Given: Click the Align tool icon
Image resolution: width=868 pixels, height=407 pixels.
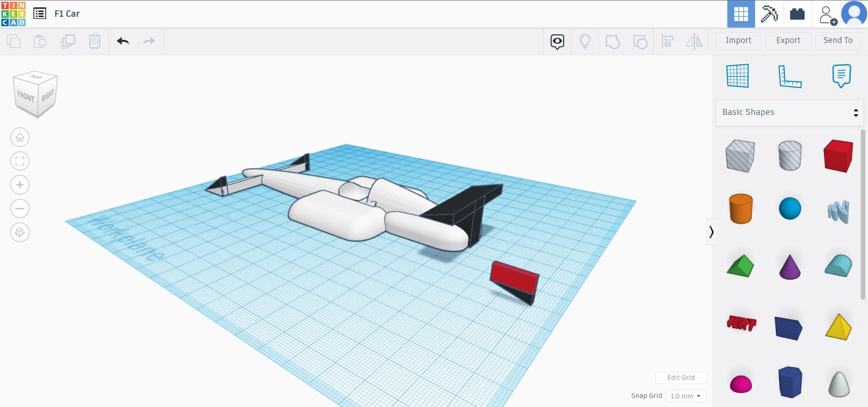Looking at the screenshot, I should [x=667, y=42].
